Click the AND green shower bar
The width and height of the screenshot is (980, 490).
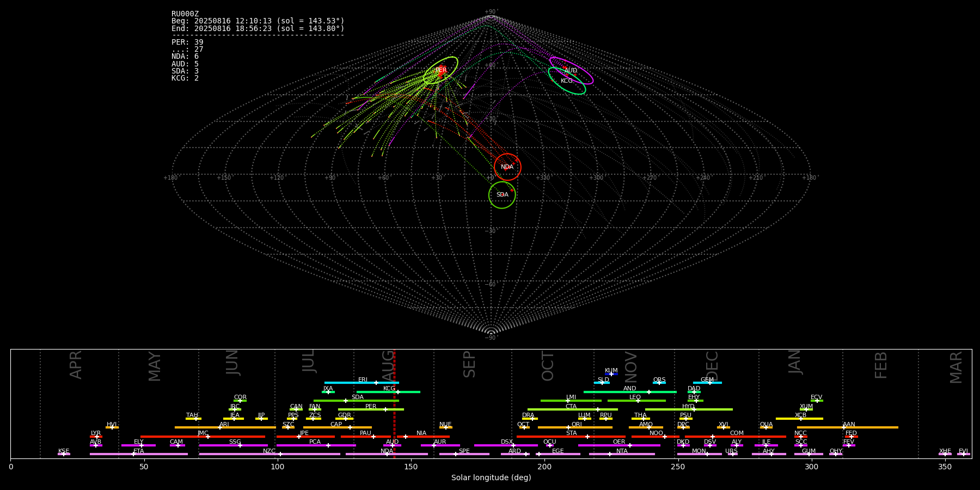click(630, 392)
